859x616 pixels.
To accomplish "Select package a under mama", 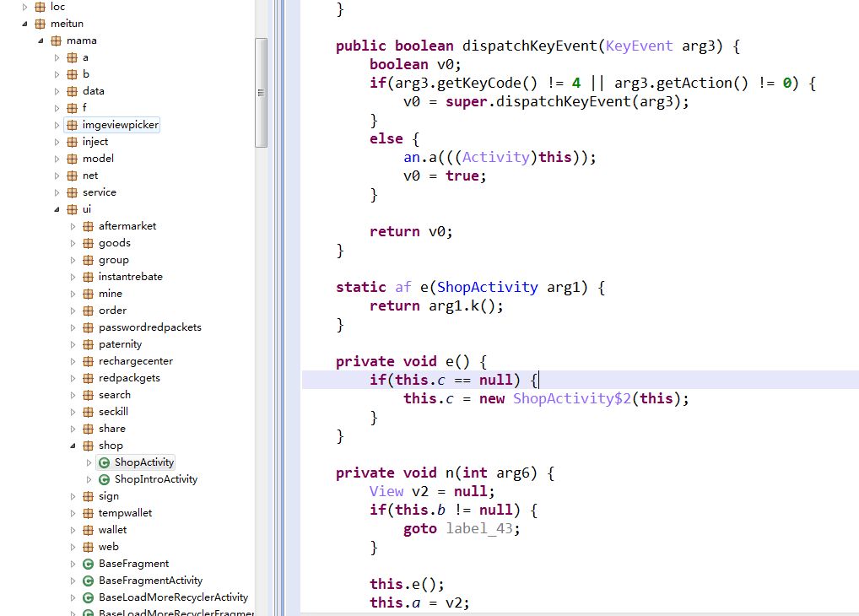I will (x=85, y=57).
